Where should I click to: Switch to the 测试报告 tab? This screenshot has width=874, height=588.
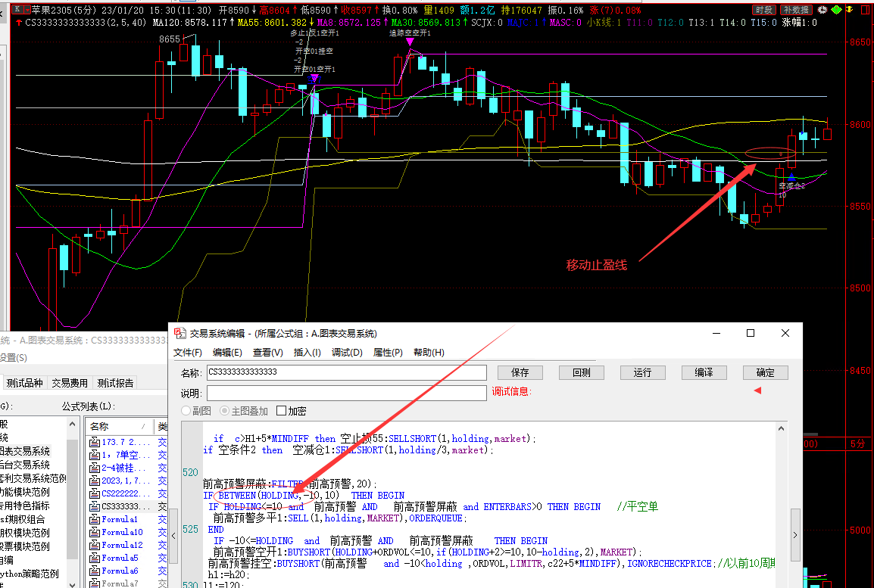pos(115,383)
